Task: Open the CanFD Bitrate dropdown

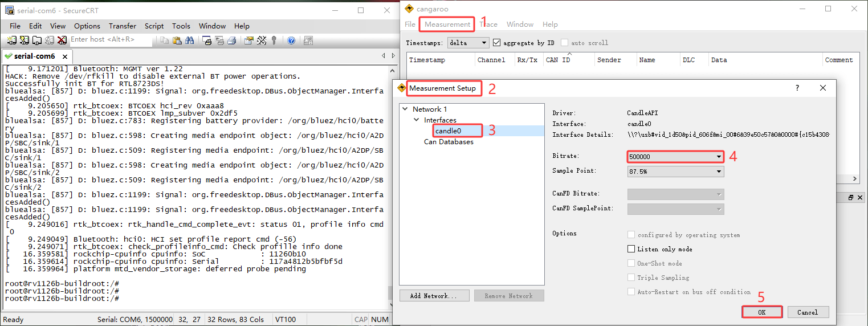Action: click(x=675, y=194)
